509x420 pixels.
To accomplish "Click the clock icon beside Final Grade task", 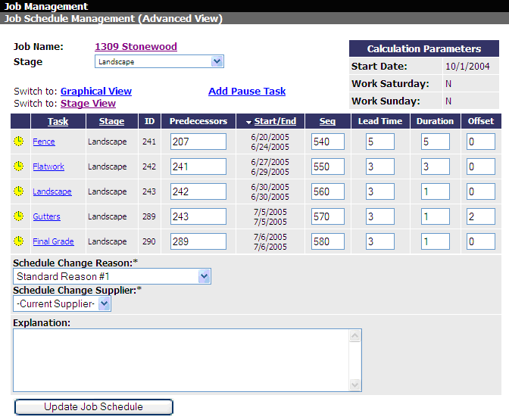I will click(18, 241).
